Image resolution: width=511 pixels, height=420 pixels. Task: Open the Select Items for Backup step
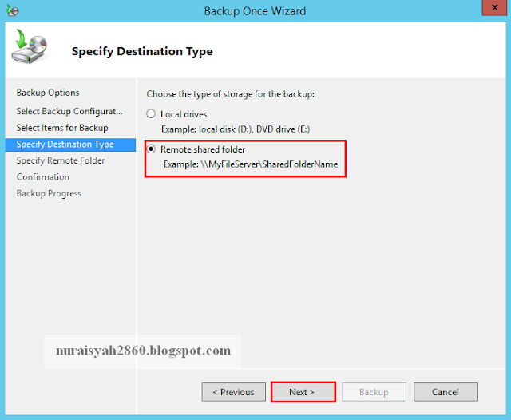point(62,128)
